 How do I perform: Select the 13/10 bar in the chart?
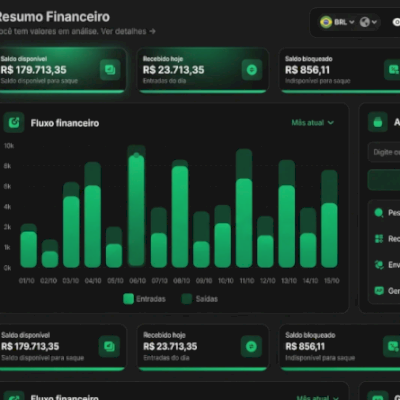click(x=287, y=214)
